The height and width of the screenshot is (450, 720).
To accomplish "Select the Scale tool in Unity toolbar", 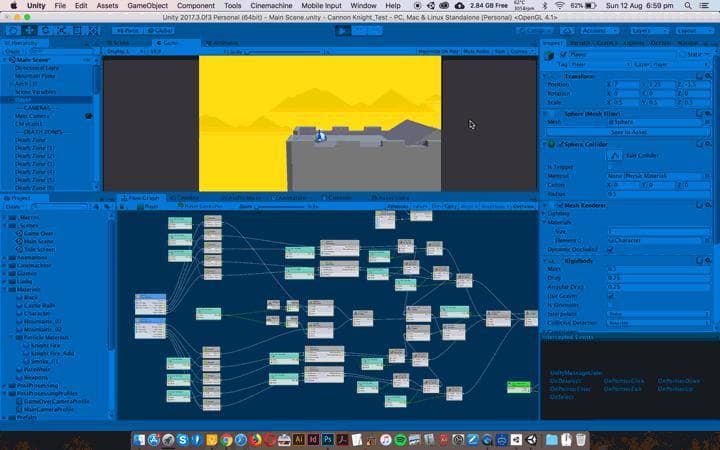I will click(61, 30).
